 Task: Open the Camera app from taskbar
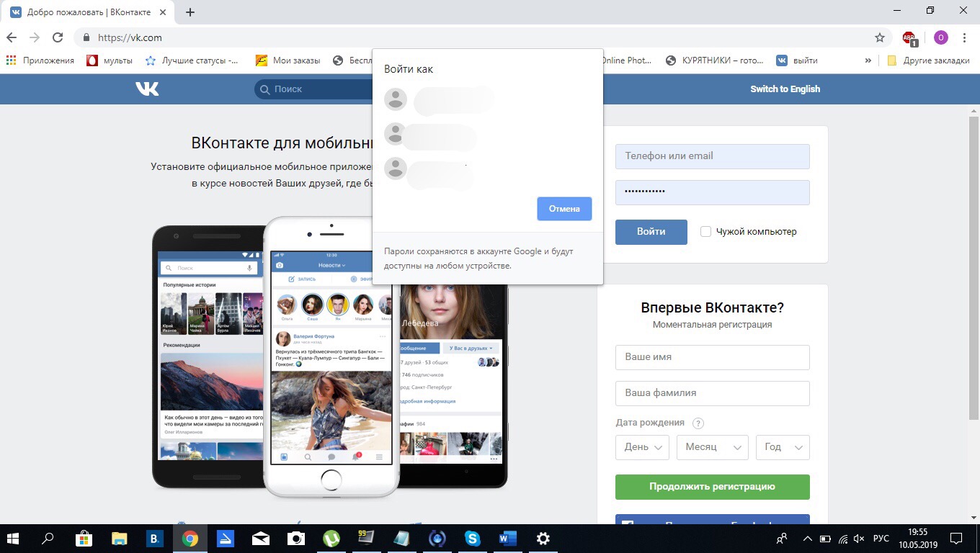click(296, 538)
